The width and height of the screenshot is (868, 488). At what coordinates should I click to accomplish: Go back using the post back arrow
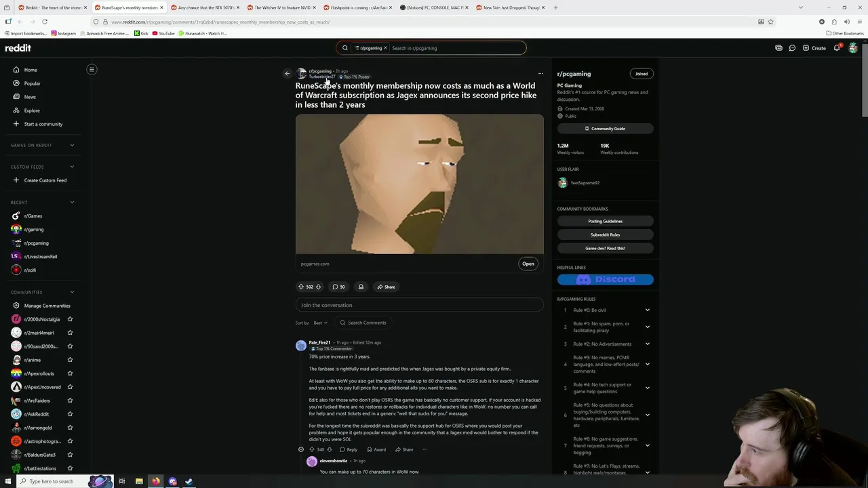pos(287,73)
